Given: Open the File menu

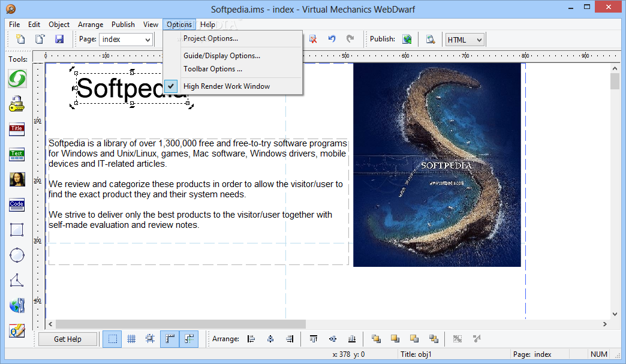Looking at the screenshot, I should click(x=14, y=25).
